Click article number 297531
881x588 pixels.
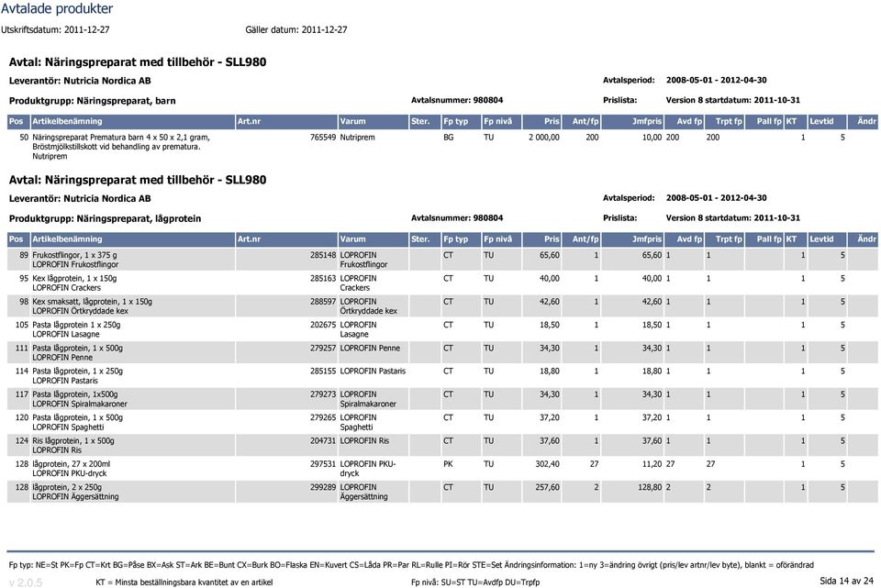(x=323, y=464)
